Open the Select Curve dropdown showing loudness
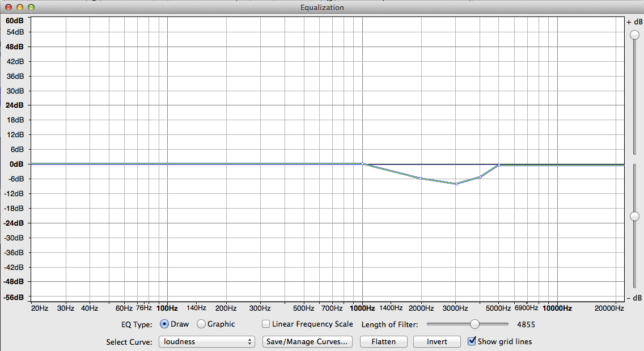The image size is (644, 351). [206, 341]
